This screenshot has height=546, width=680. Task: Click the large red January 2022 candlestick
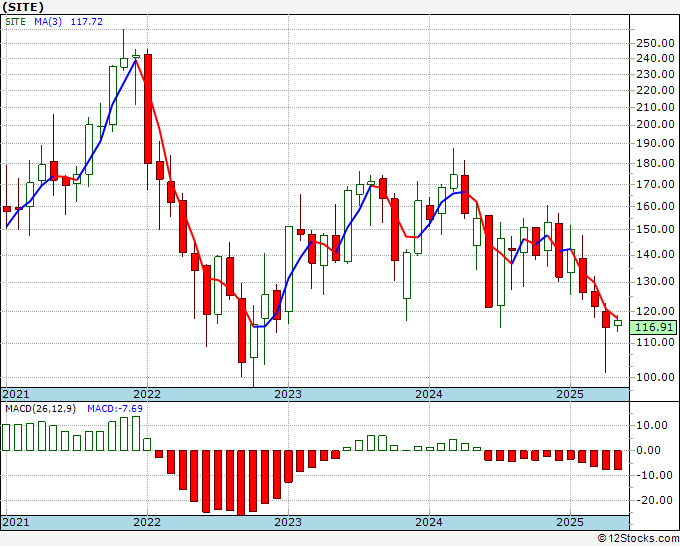[148, 109]
